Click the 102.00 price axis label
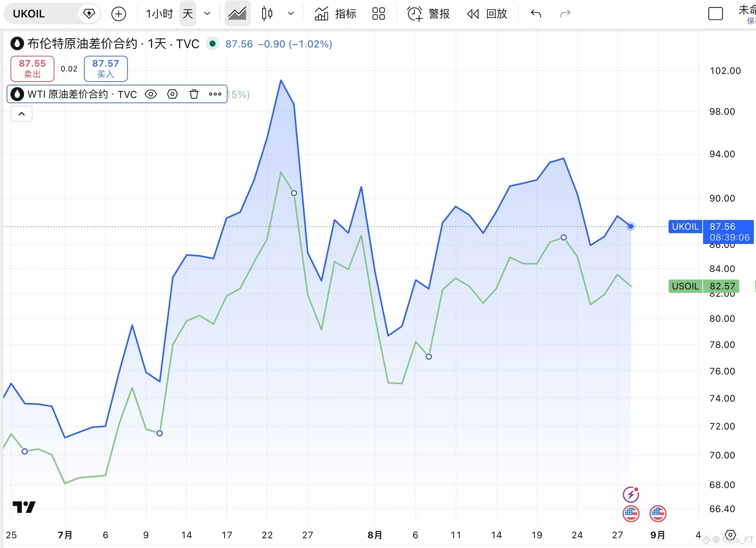This screenshot has height=548, width=756. pos(725,71)
